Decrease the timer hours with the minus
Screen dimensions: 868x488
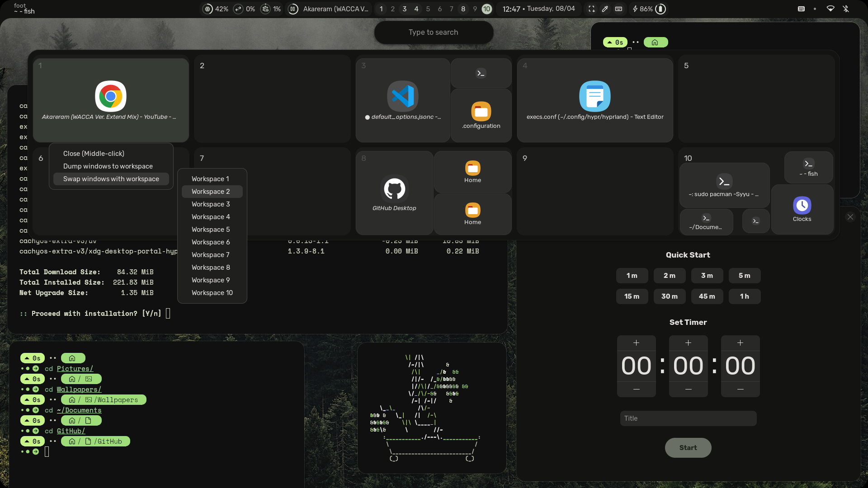click(x=637, y=389)
